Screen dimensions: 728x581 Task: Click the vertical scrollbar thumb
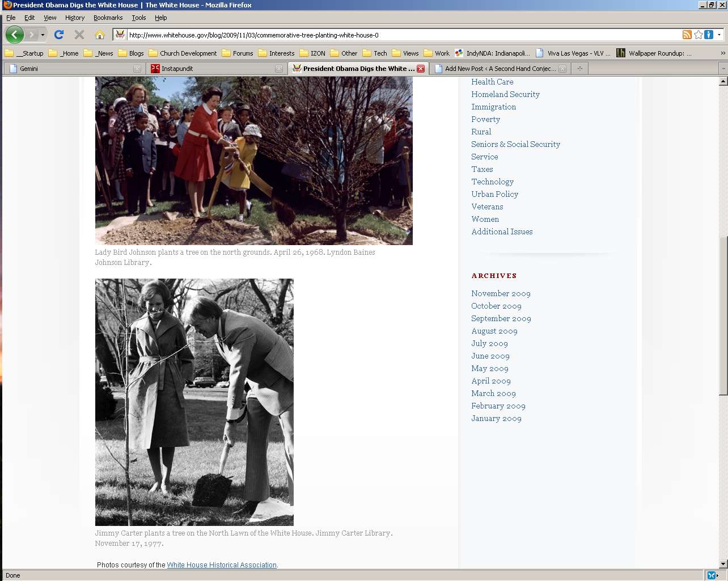(723, 315)
